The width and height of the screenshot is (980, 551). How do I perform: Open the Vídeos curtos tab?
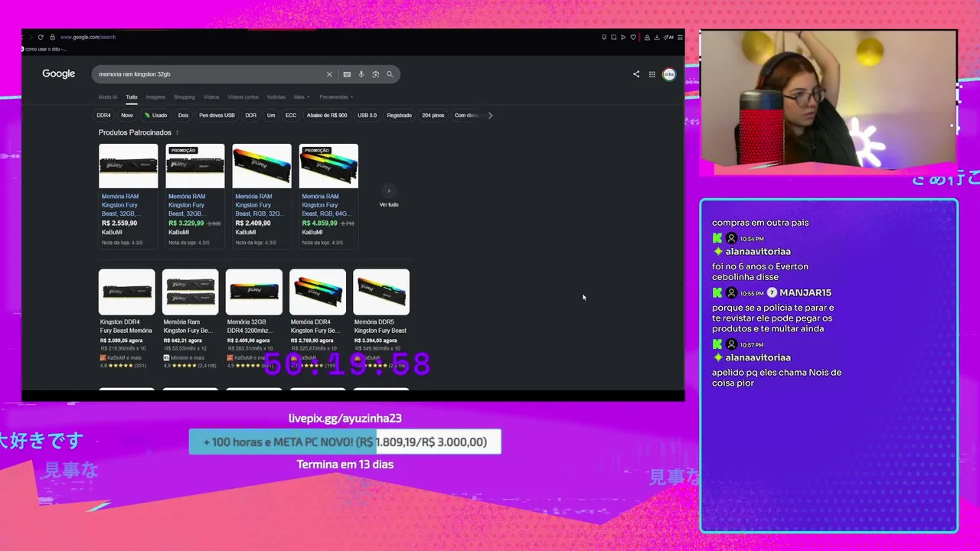[x=243, y=97]
